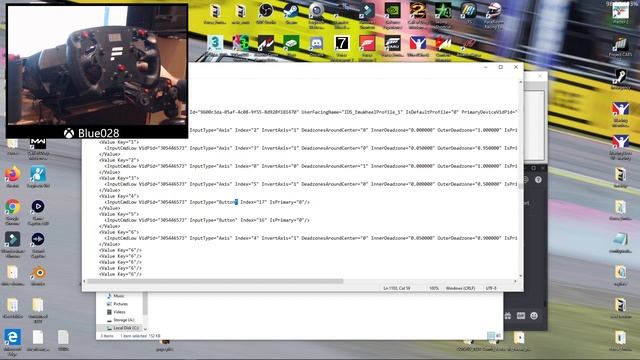The height and width of the screenshot is (360, 640).
Task: Click the Ln/Col position status entry
Action: coord(397,288)
